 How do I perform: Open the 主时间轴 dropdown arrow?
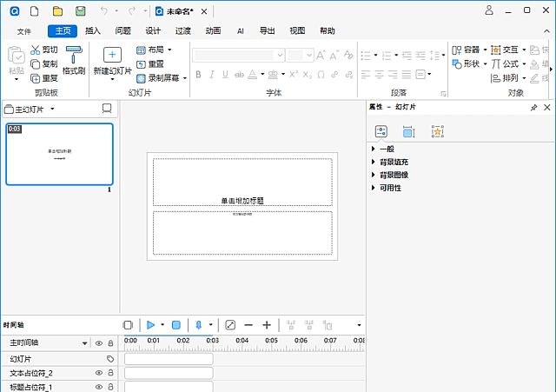84,343
